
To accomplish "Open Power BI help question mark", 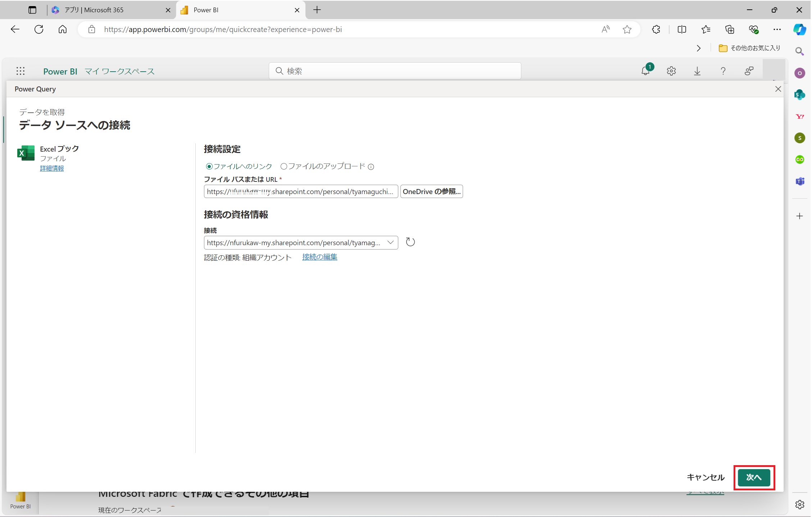I will [x=723, y=71].
